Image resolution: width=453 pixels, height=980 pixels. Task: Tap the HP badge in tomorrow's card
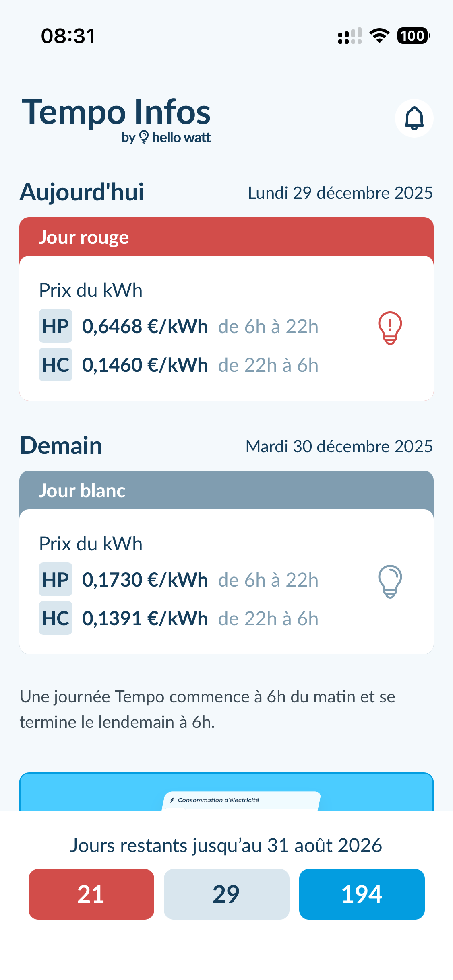pyautogui.click(x=56, y=580)
